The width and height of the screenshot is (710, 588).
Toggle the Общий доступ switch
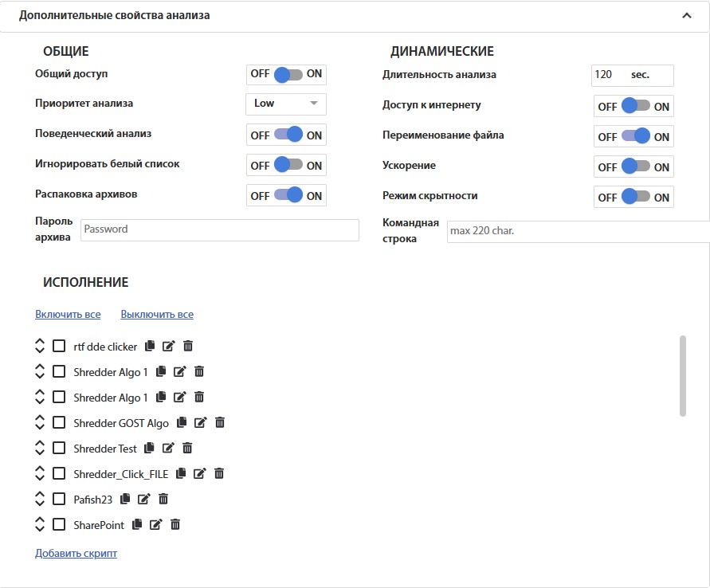287,74
